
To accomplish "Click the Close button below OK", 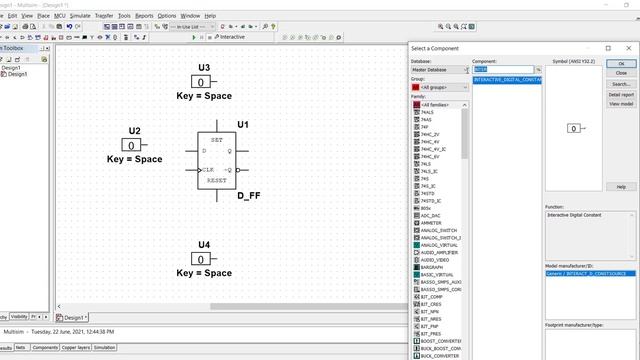I will [621, 73].
